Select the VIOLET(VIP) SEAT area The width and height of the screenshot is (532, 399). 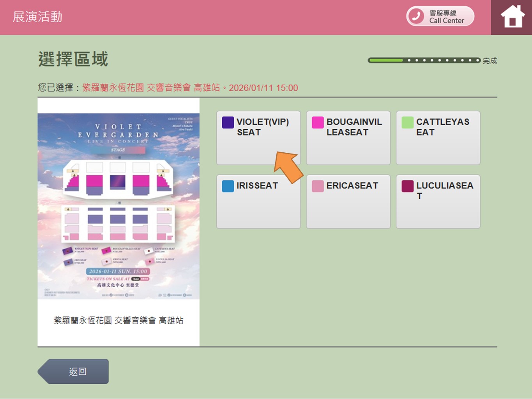pos(258,138)
